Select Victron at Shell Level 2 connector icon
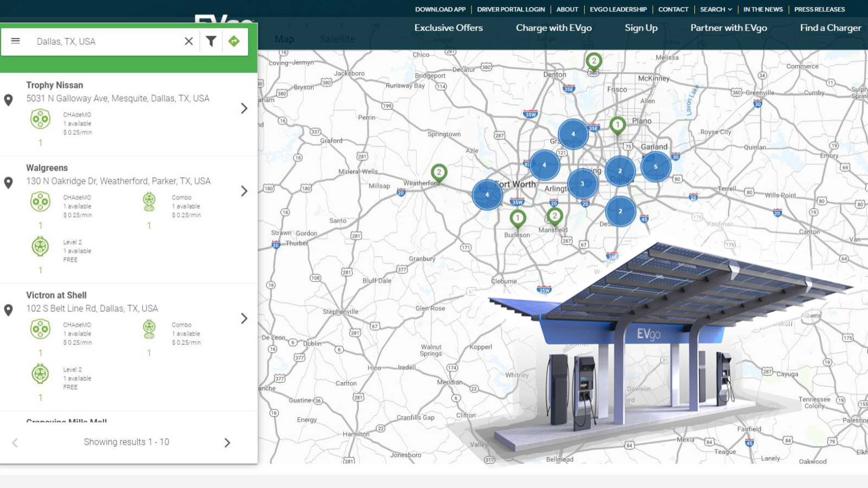Screen dimensions: 868x488 40,374
